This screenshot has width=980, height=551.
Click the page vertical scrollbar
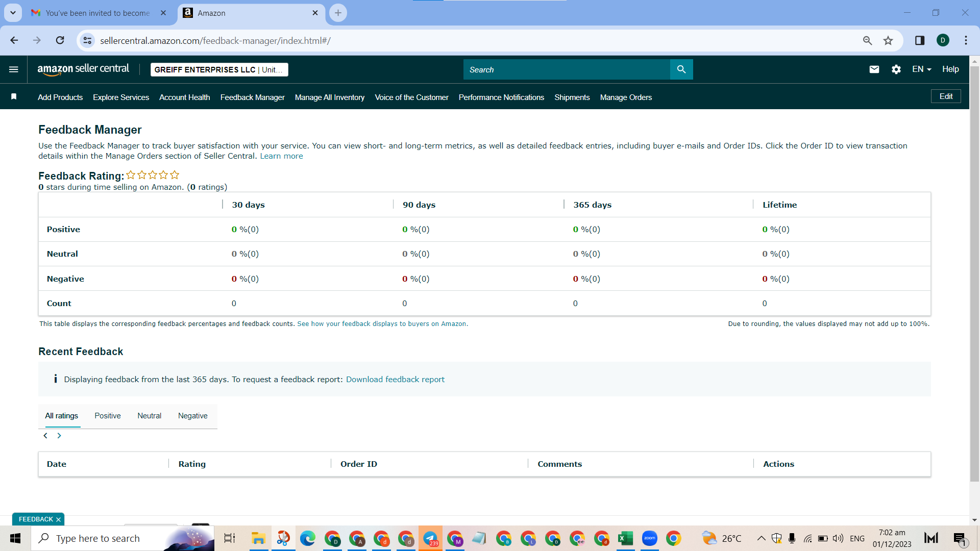974,273
